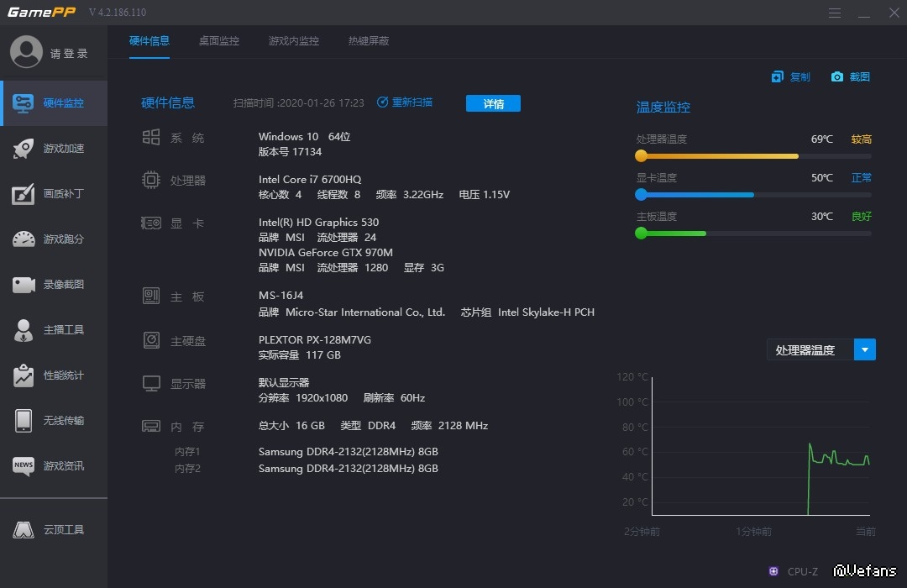Open the 云顶工具 sidebar item
907x588 pixels.
(x=54, y=530)
